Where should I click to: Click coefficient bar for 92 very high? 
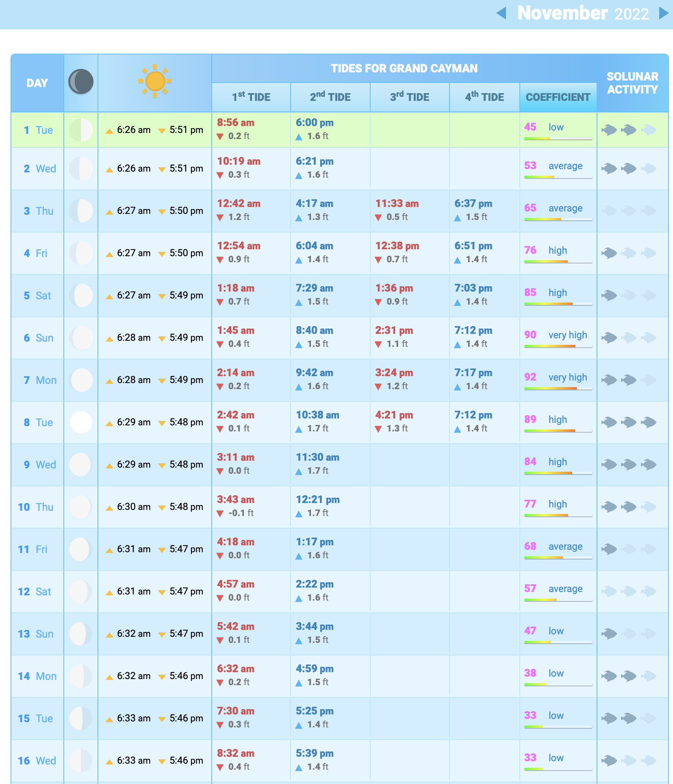558,388
